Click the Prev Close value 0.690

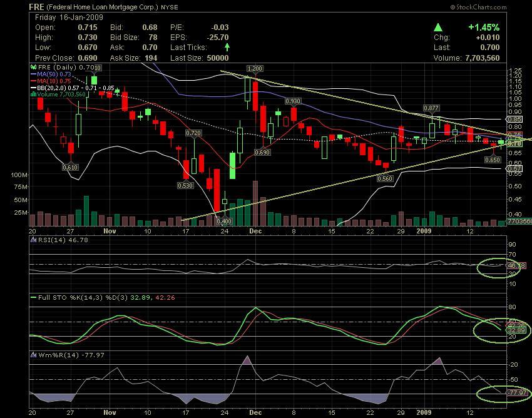point(88,58)
